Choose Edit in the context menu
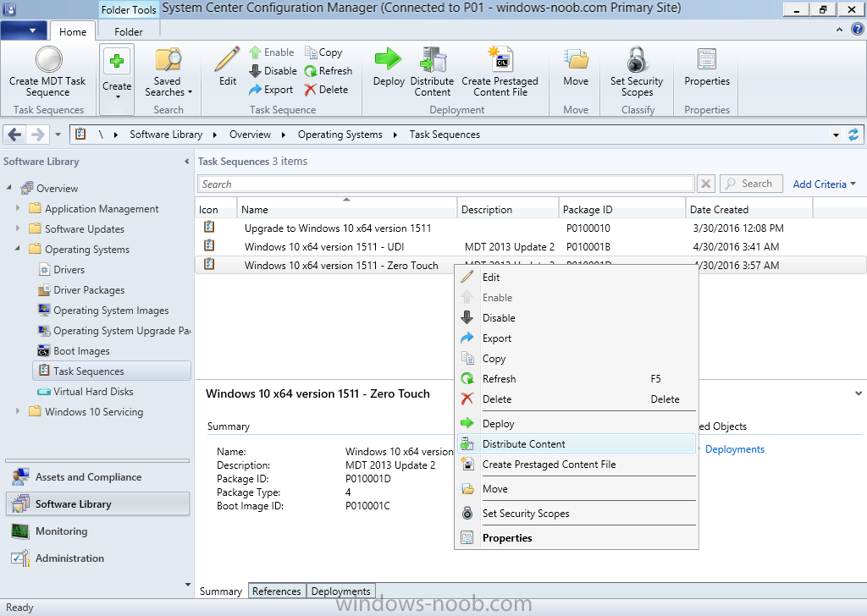Viewport: 867px width, 616px height. [576, 278]
